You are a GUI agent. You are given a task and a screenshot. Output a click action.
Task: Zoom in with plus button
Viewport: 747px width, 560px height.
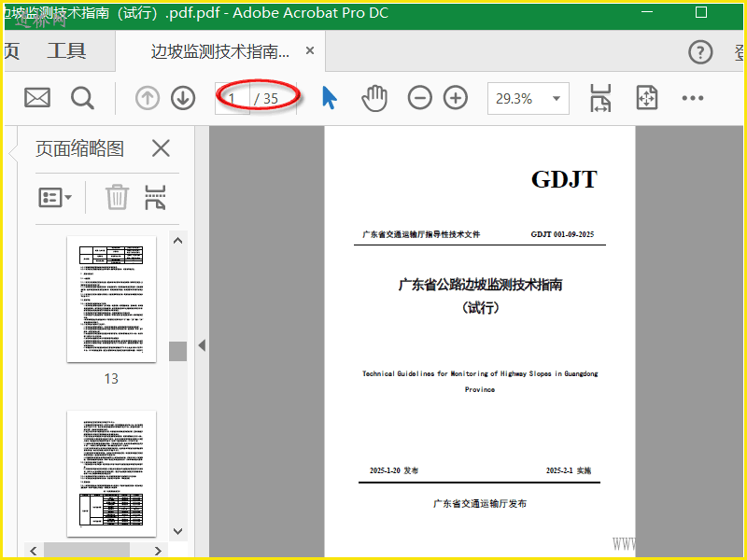(x=456, y=98)
